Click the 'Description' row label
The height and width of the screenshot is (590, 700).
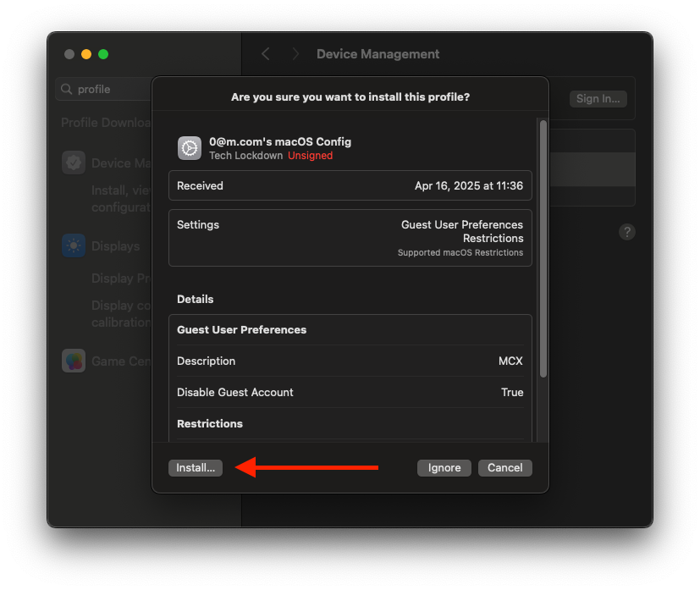click(x=207, y=361)
